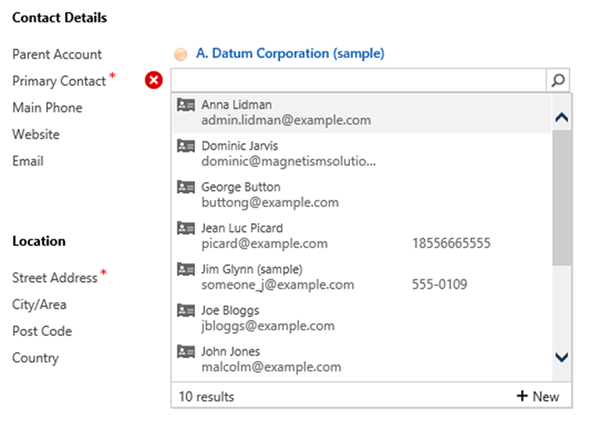Click the 10 results footer text
This screenshot has height=428, width=600.
click(x=207, y=396)
